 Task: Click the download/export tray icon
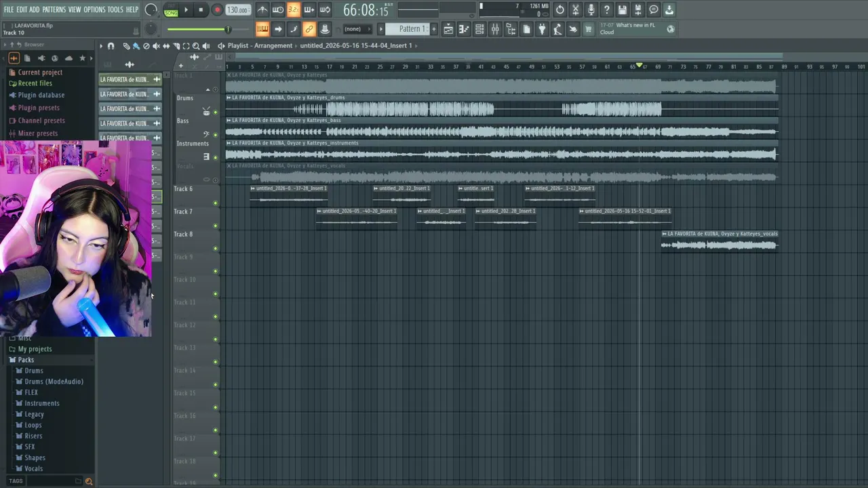tap(669, 10)
